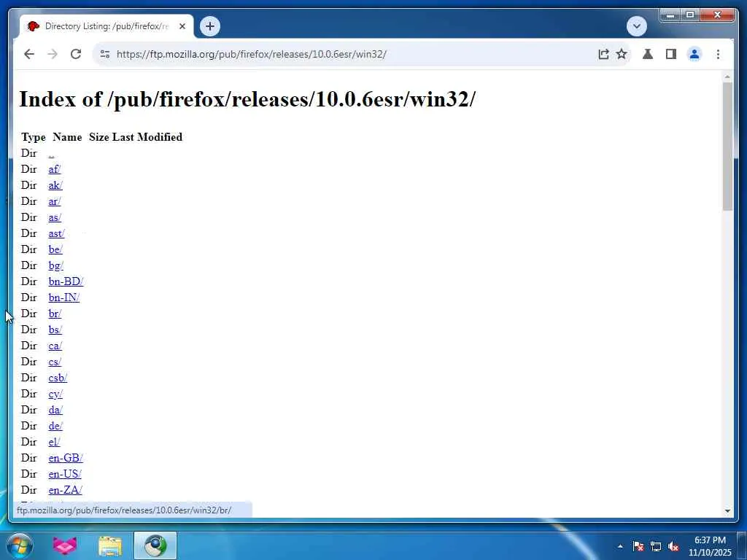This screenshot has height=560, width=747.
Task: Click the Show Desktop strip on the taskbar
Action: 742,545
